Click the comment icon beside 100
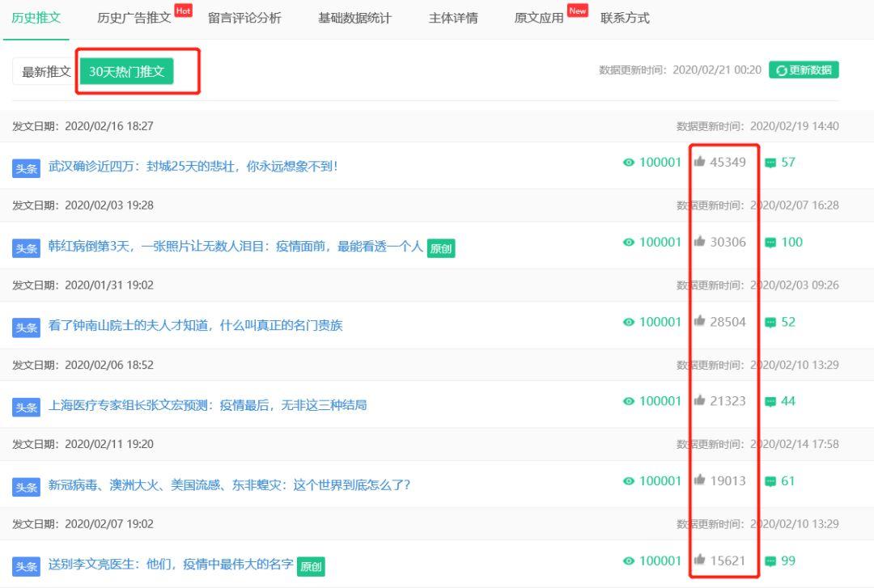The image size is (874, 588). pos(770,243)
